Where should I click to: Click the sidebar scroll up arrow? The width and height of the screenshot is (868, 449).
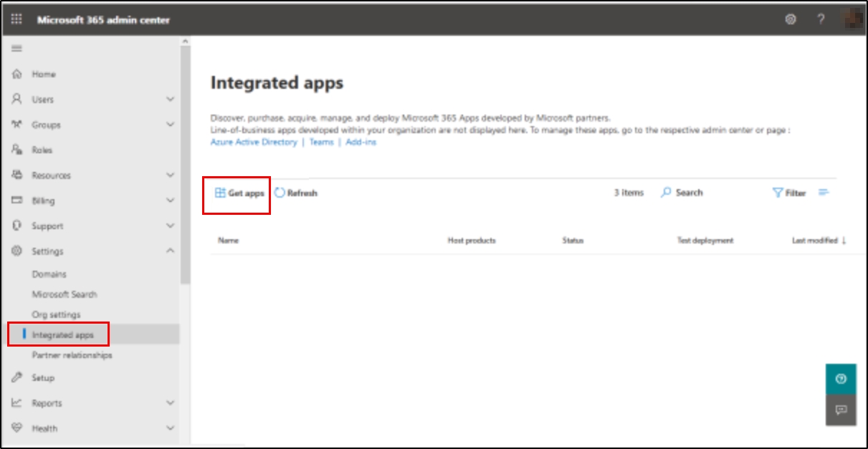click(186, 41)
